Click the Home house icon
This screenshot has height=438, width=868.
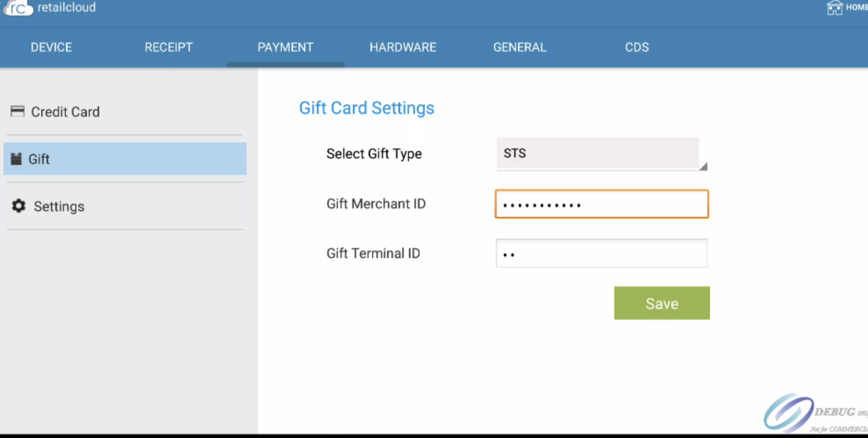[x=834, y=8]
